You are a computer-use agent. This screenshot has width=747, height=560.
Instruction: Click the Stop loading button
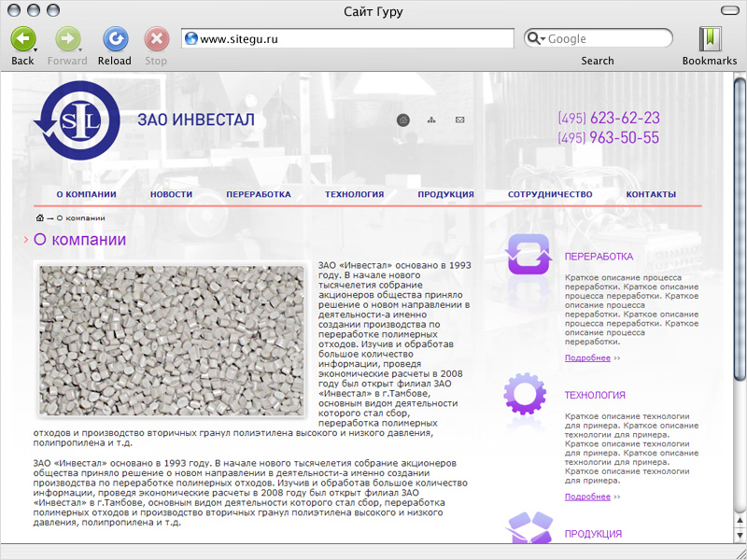[x=157, y=39]
